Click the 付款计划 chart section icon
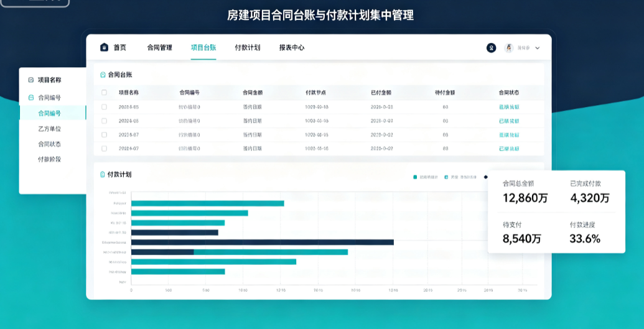644x329 pixels. click(x=103, y=175)
